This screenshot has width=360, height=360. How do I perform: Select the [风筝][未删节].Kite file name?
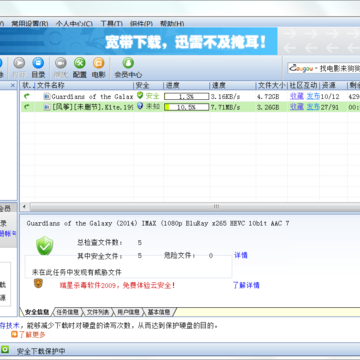(92, 107)
